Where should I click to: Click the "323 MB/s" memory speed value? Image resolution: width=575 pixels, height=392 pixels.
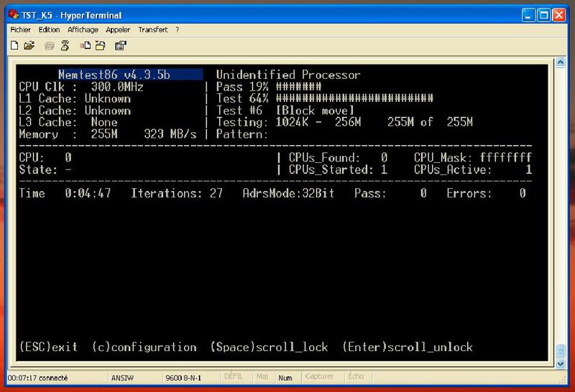click(x=170, y=134)
